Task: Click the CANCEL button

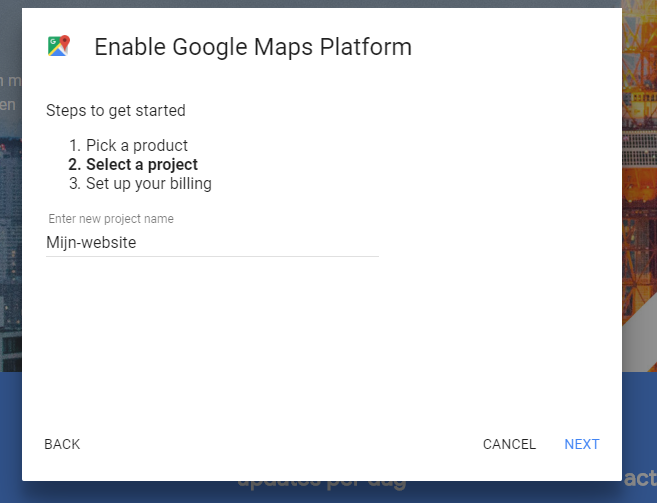Action: 509,444
